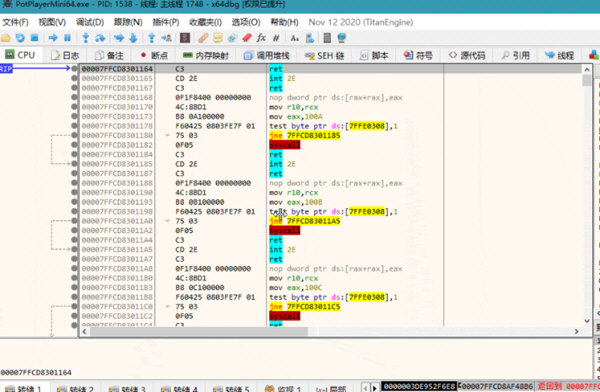Screen dimensions: 600x392
Task: Run to user code icon
Action: [166, 38]
